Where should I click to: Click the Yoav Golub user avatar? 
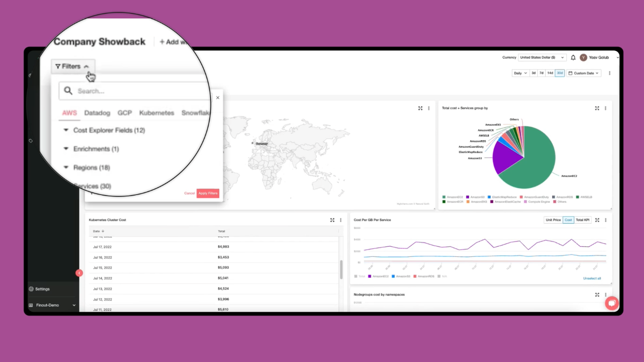[x=584, y=58]
